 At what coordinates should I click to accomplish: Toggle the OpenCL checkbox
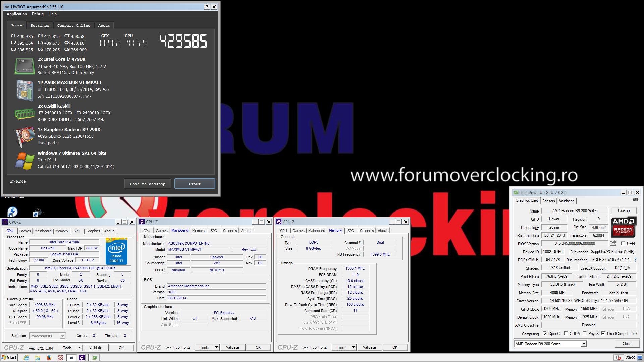[x=545, y=334]
